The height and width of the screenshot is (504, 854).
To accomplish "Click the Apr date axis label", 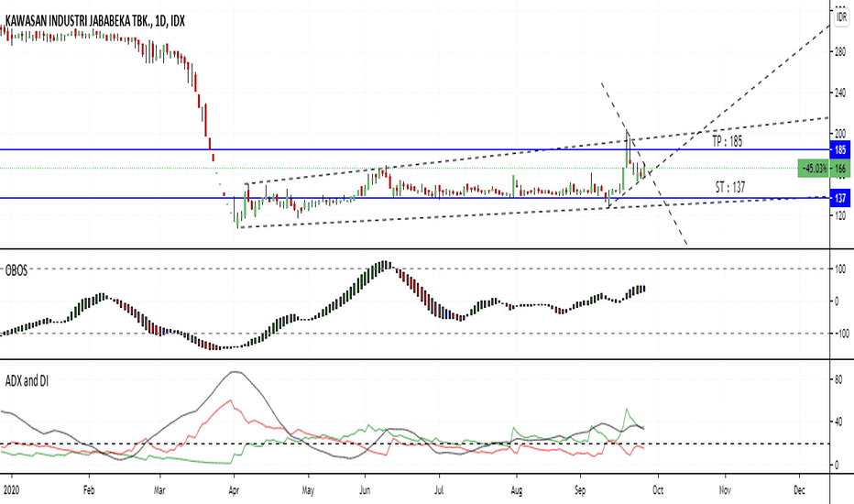I will click(x=234, y=490).
